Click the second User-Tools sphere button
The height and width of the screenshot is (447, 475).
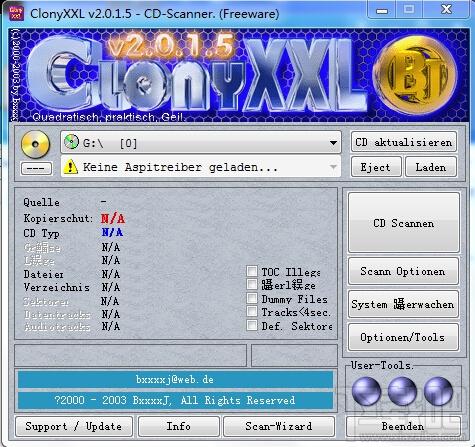point(402,391)
